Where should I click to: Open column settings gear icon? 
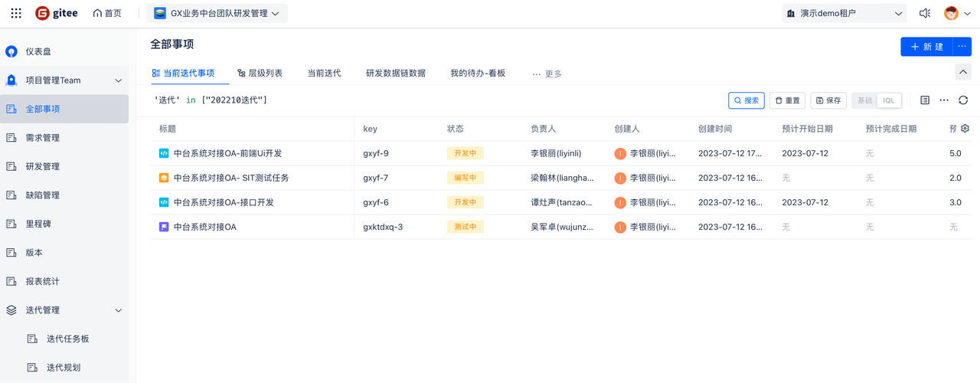(965, 129)
